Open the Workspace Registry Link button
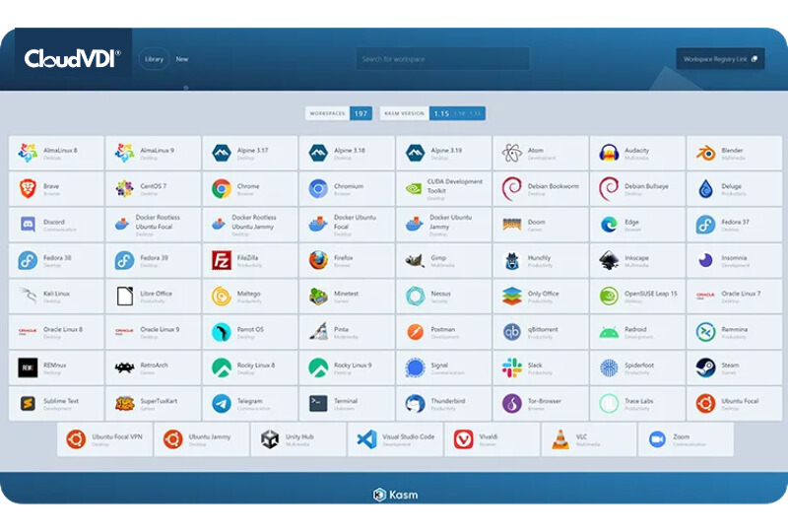 tap(720, 59)
